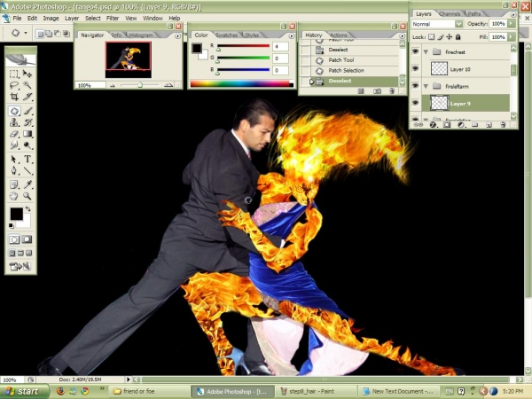Switch to the Histogram tab
Screen dimensions: 532x399
pos(141,35)
